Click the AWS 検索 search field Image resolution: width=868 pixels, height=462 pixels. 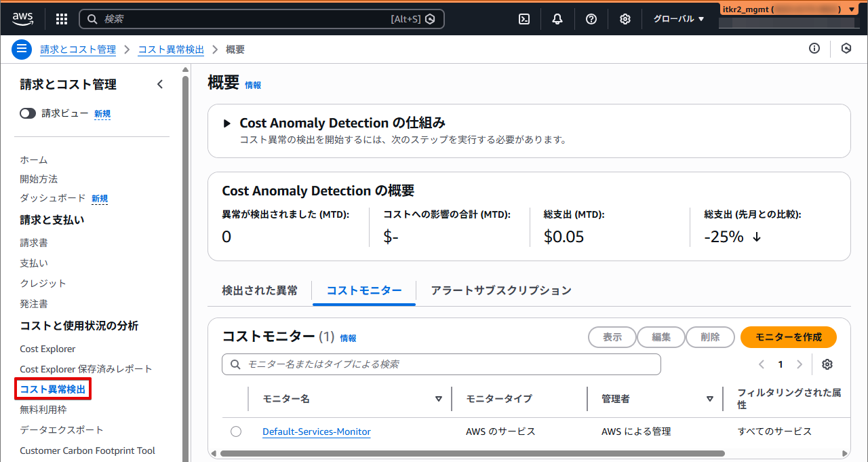coord(262,19)
